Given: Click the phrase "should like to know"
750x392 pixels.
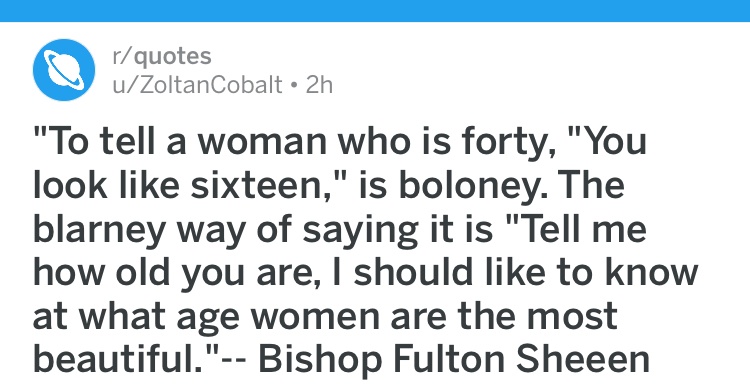Looking at the screenshot, I should (x=526, y=272).
